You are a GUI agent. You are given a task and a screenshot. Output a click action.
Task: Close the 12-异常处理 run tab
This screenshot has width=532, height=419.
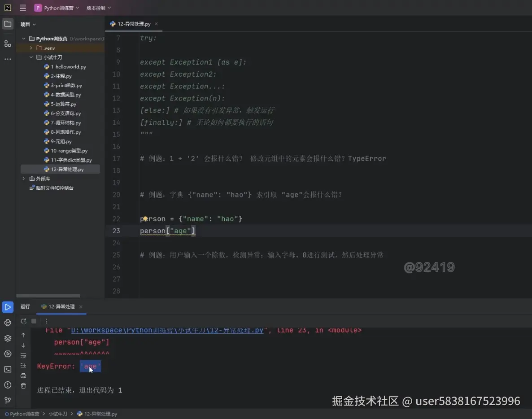click(81, 307)
